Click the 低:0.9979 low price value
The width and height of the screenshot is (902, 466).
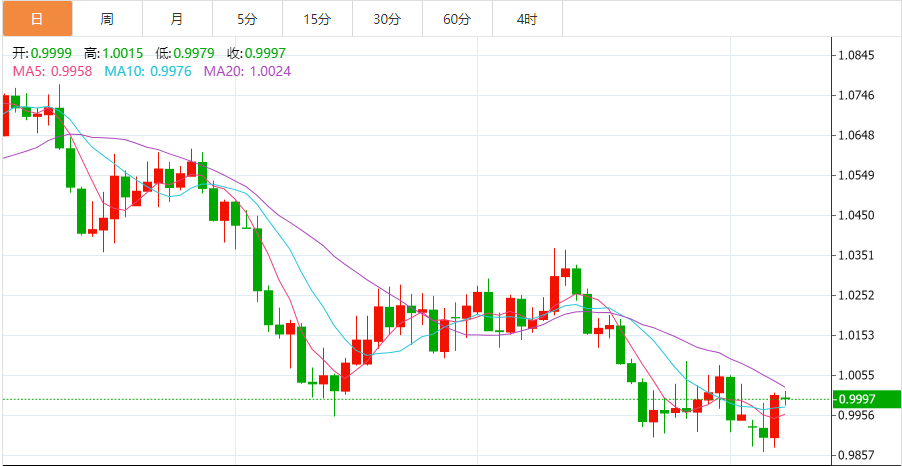[x=185, y=54]
